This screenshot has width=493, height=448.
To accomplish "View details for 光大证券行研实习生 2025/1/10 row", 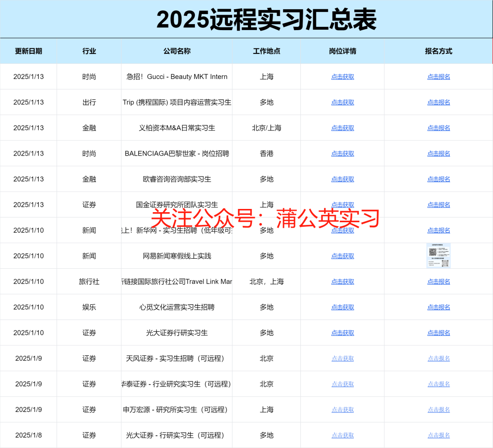I will click(342, 333).
